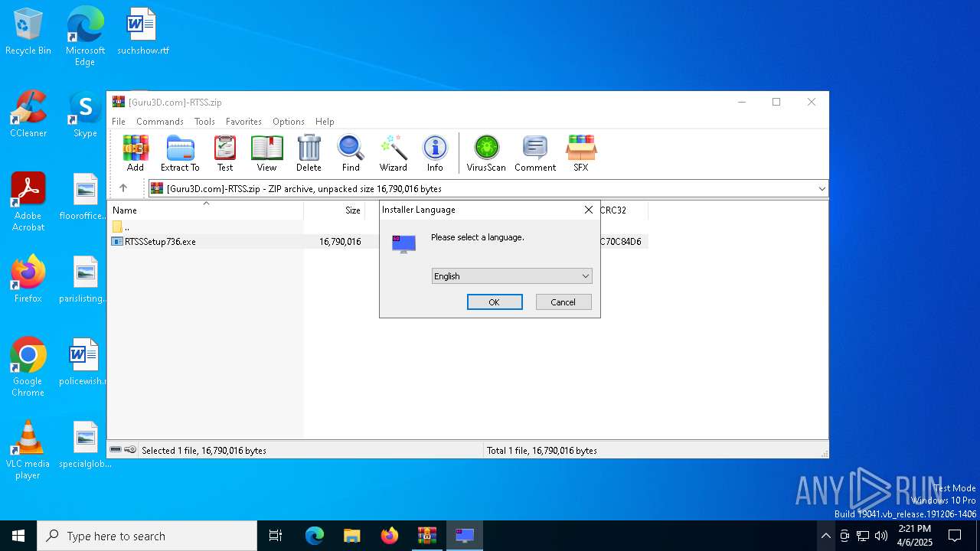
Task: Select the floorofficе desktop image file
Action: (85, 197)
